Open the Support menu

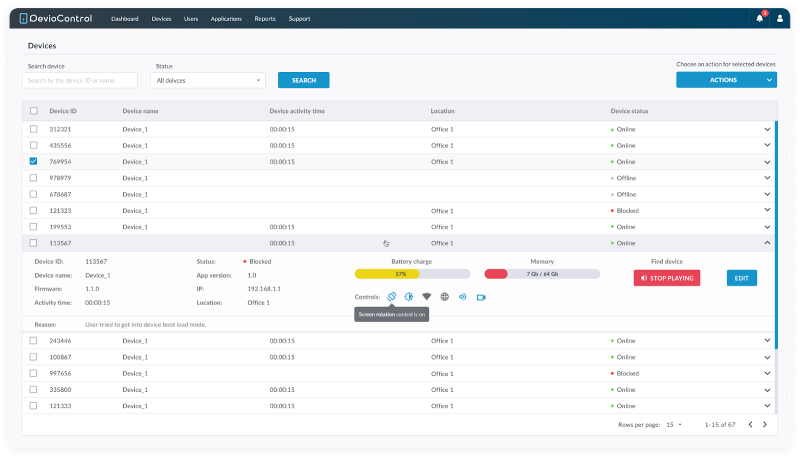299,19
